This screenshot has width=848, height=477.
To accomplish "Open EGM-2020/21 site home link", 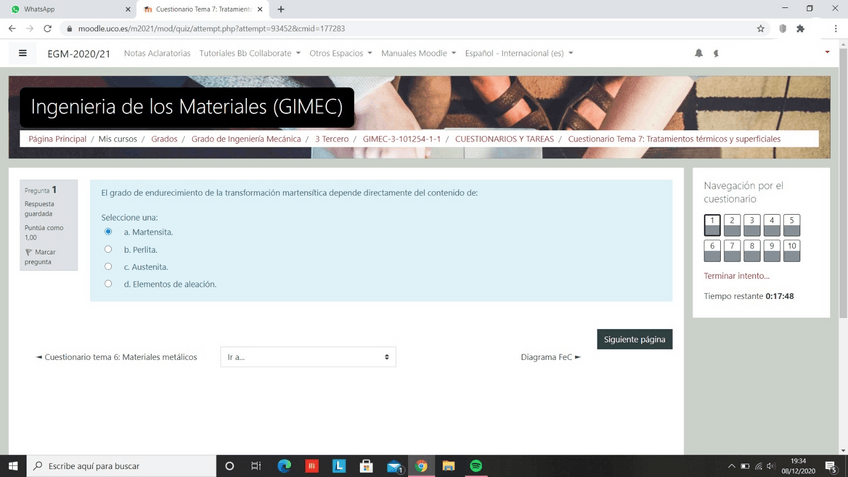I will click(78, 54).
